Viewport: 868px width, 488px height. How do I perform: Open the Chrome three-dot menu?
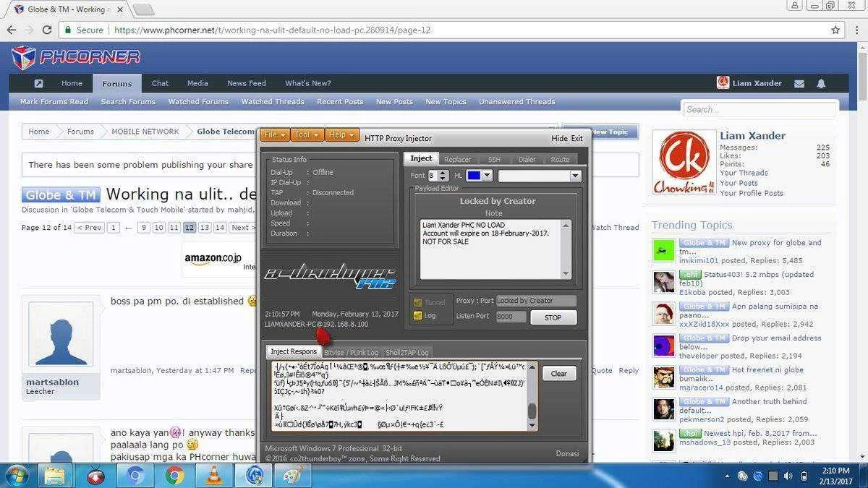click(x=858, y=30)
